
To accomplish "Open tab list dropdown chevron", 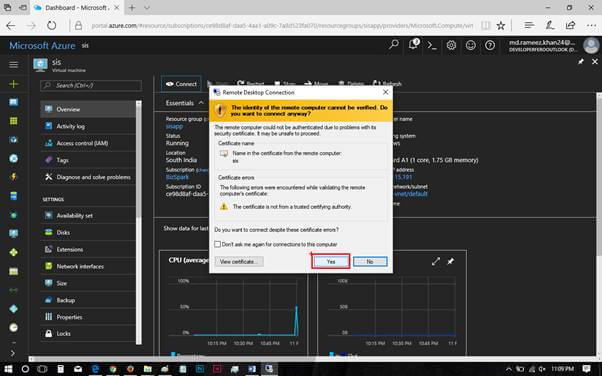I will (x=147, y=8).
